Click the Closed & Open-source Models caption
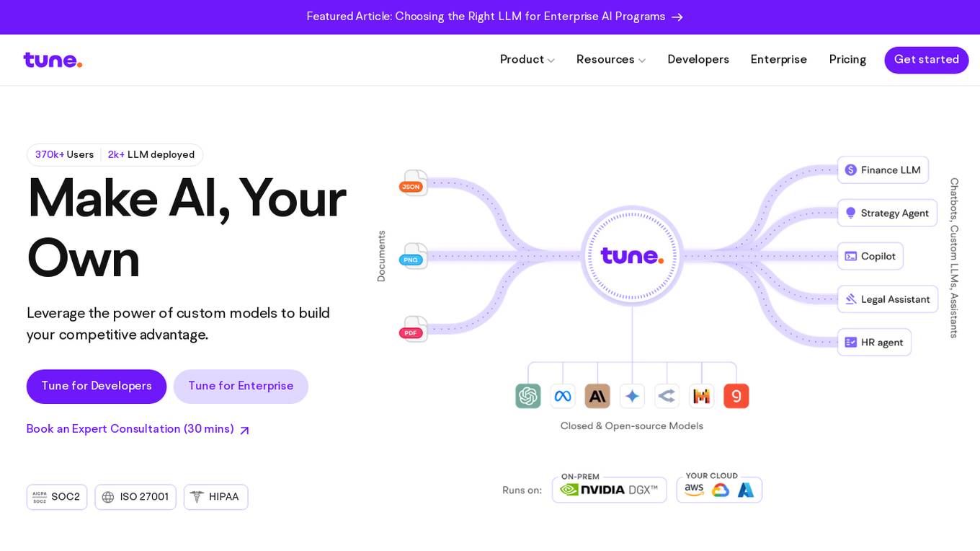980x551 pixels. 632,426
